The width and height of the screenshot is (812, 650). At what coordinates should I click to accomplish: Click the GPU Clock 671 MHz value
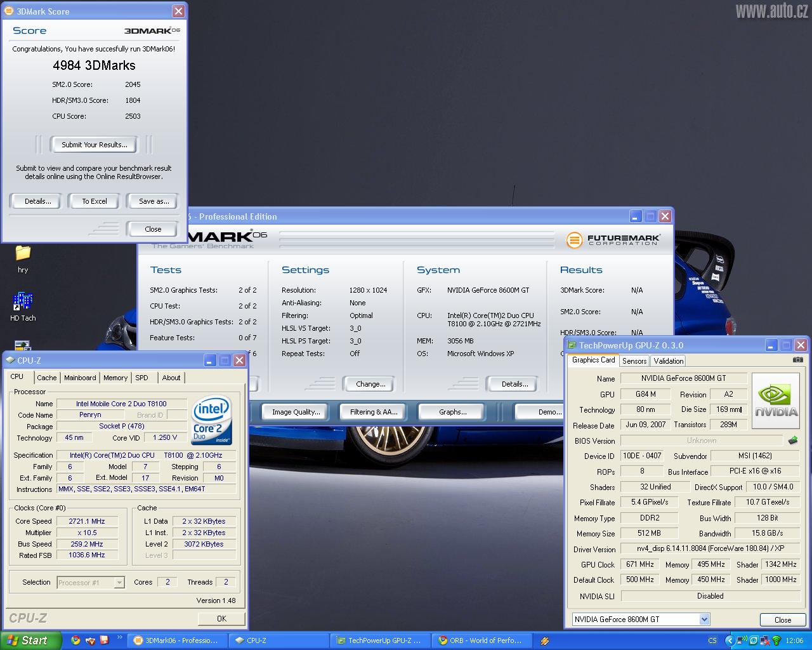point(639,564)
